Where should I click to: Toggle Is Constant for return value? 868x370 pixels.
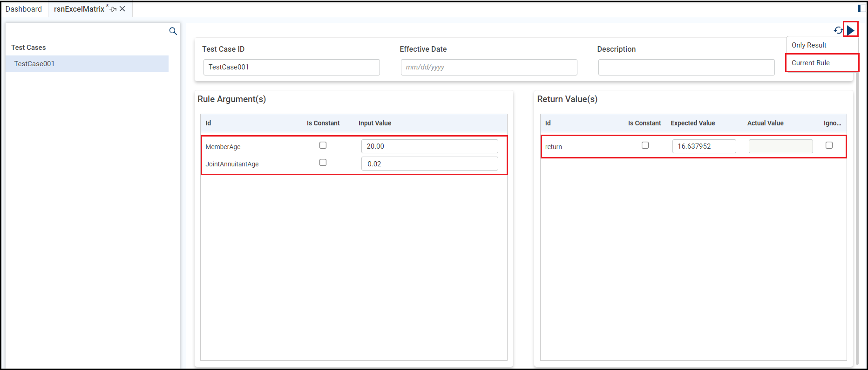coord(645,145)
